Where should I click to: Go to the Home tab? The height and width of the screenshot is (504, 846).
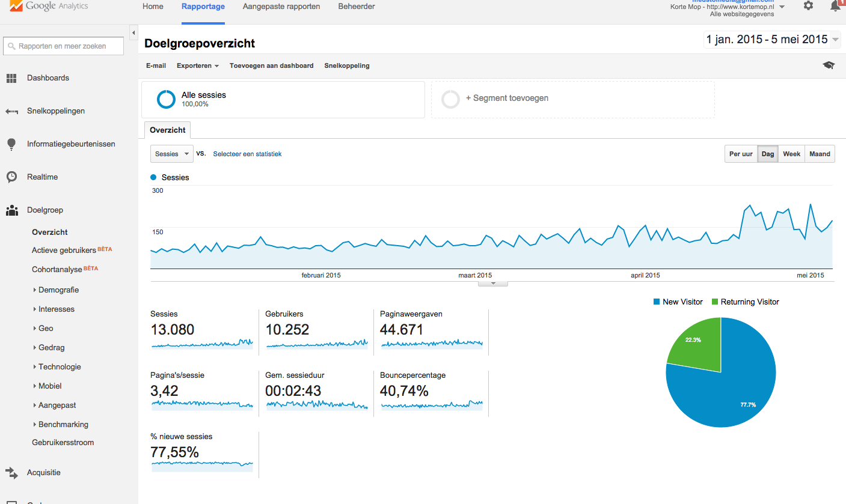[153, 7]
